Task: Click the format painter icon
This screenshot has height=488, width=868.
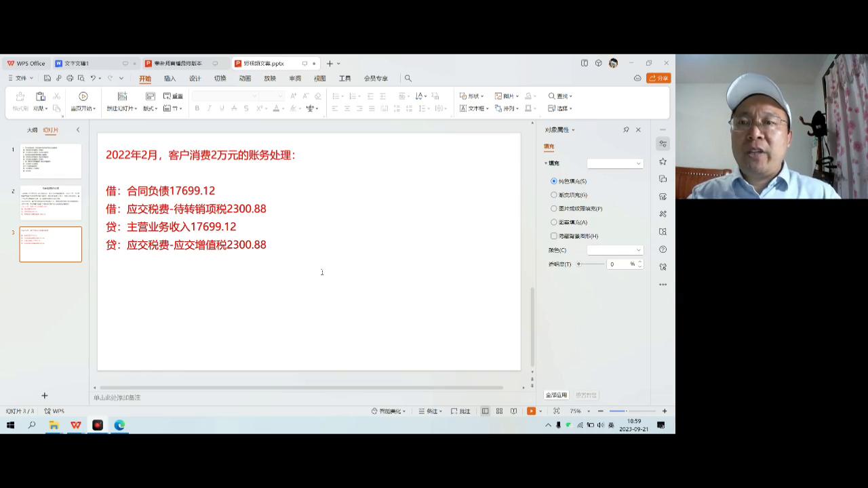Action: 19,96
